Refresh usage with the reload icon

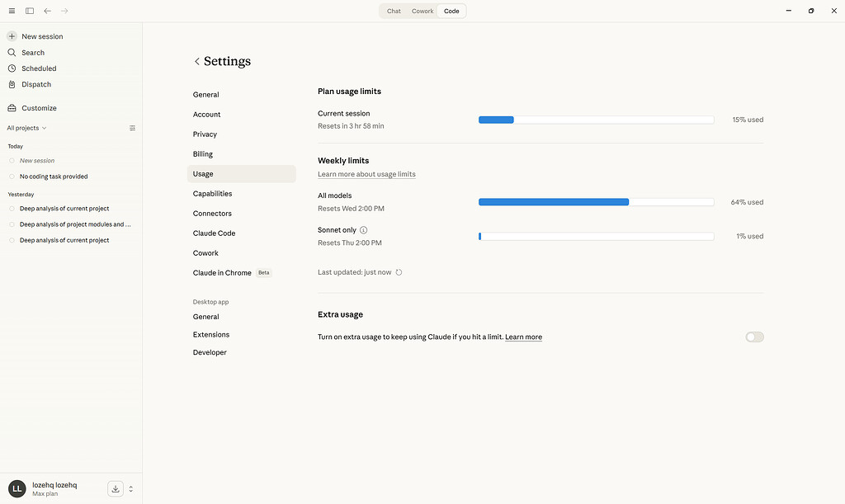coord(399,272)
